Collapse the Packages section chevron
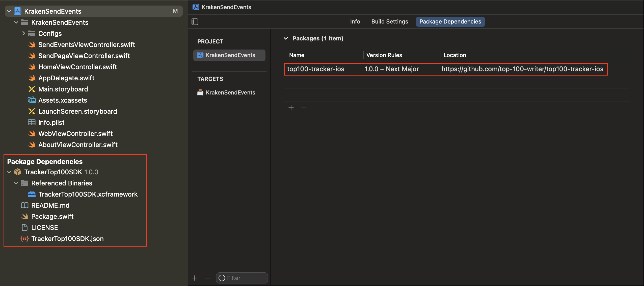 [286, 38]
